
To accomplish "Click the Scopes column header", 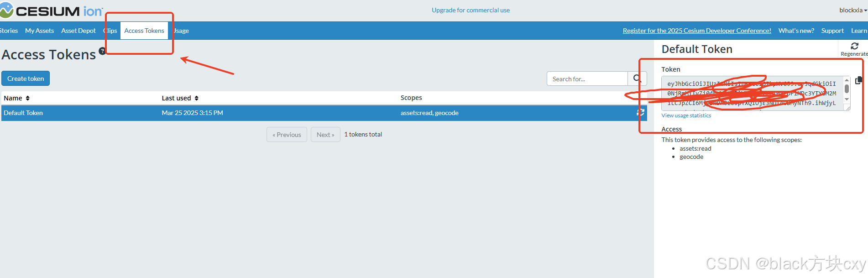I will [411, 98].
